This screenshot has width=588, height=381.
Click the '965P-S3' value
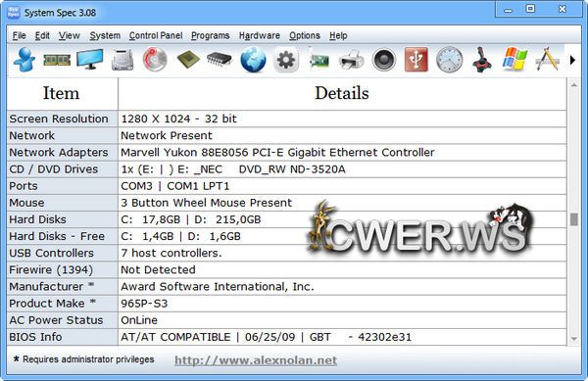coord(144,304)
